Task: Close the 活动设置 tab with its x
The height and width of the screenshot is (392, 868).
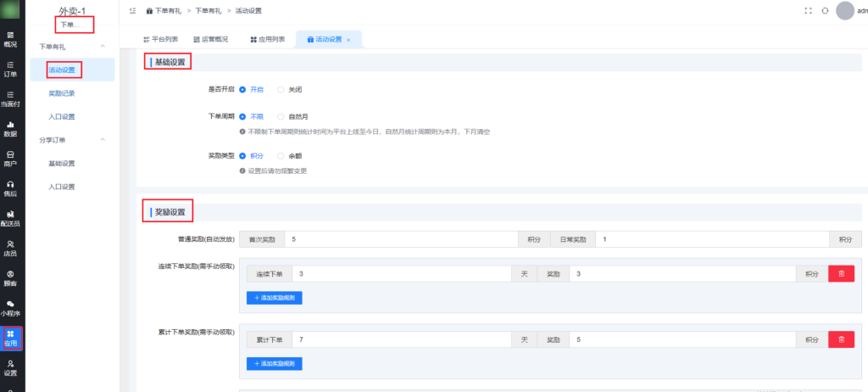Action: pyautogui.click(x=348, y=40)
